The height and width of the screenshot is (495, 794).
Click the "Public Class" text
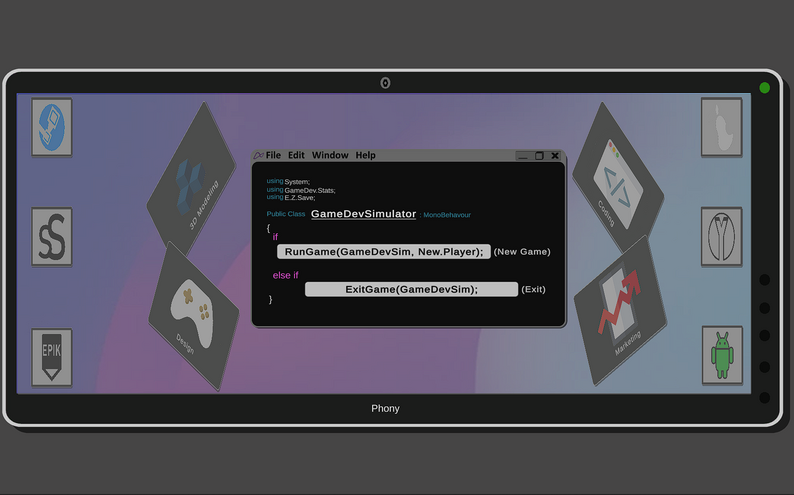[286, 214]
